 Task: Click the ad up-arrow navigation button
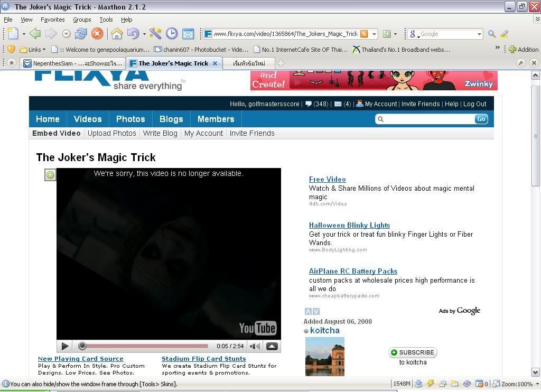pos(308,311)
